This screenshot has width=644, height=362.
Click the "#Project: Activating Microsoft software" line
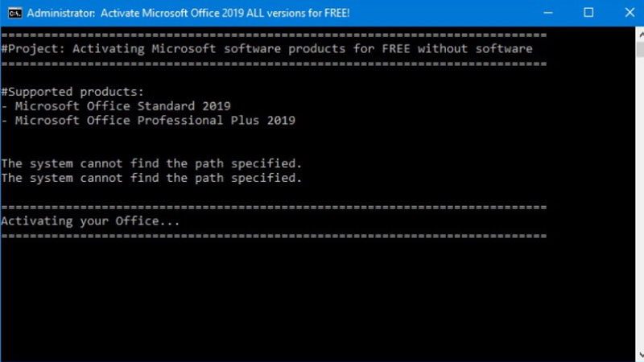266,48
